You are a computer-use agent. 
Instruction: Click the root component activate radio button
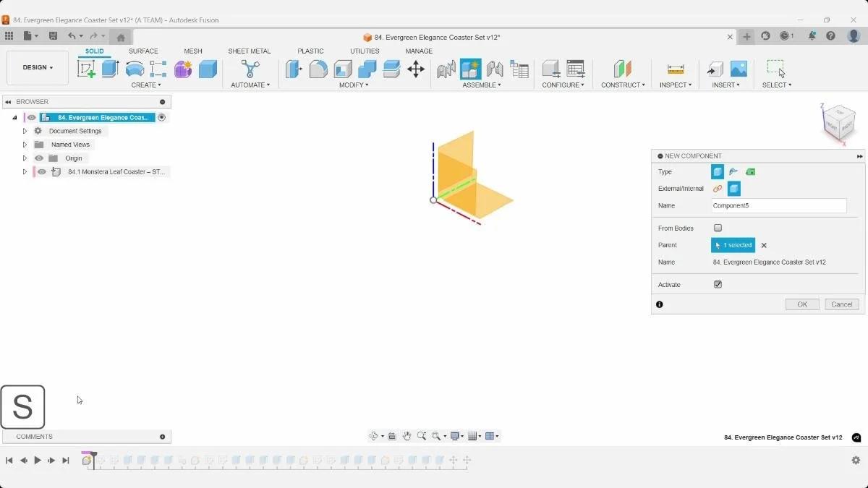point(162,117)
